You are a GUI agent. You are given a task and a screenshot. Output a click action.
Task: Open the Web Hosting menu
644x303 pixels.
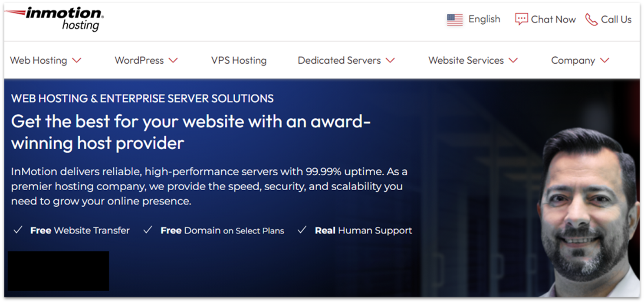pyautogui.click(x=39, y=60)
